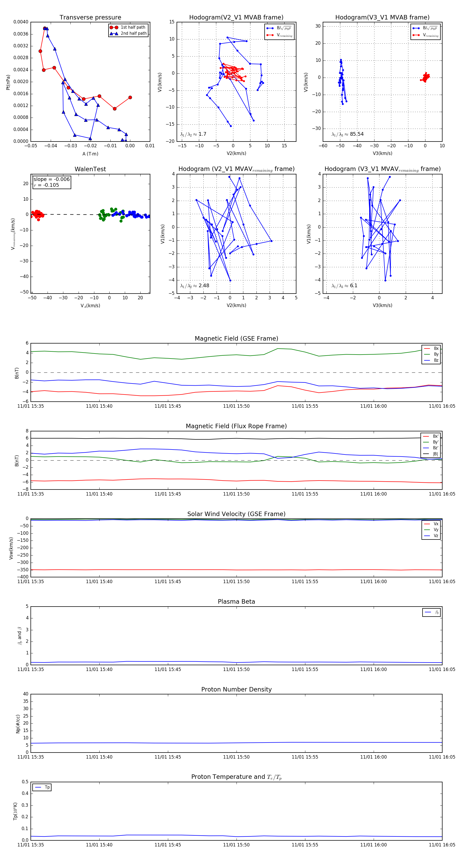
Task: Select the "Vx" legend entry
Action: coord(431,524)
